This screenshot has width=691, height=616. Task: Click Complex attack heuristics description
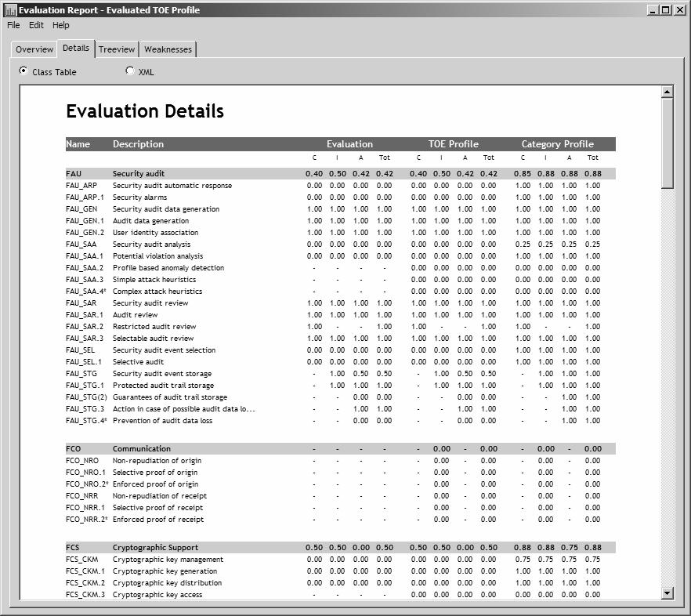(157, 292)
